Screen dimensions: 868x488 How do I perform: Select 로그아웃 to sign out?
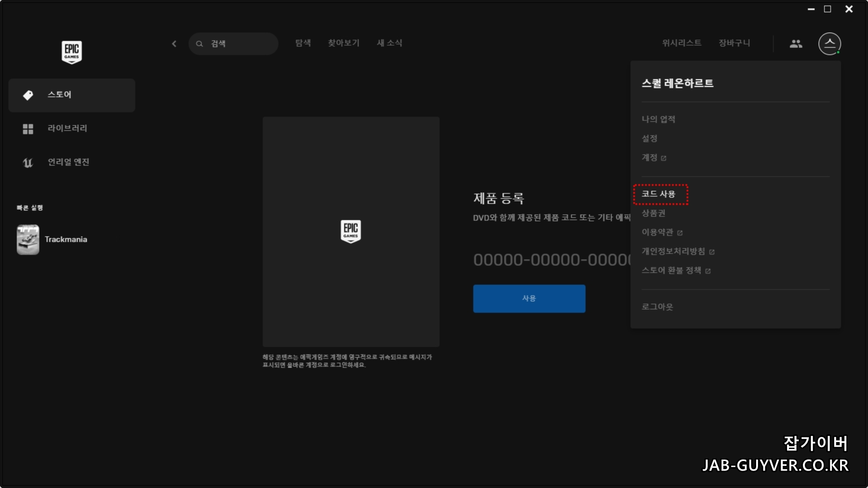pyautogui.click(x=657, y=307)
